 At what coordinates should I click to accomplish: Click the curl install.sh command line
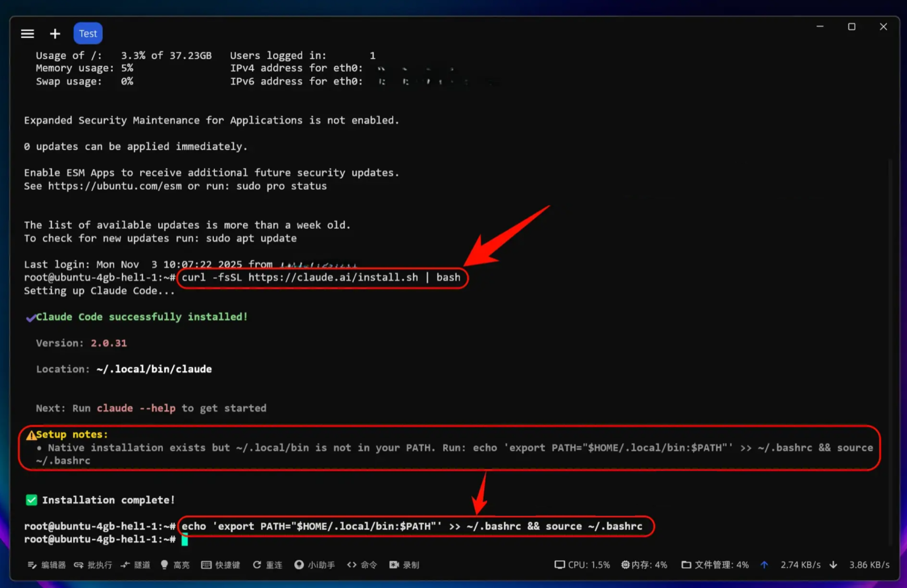(321, 278)
